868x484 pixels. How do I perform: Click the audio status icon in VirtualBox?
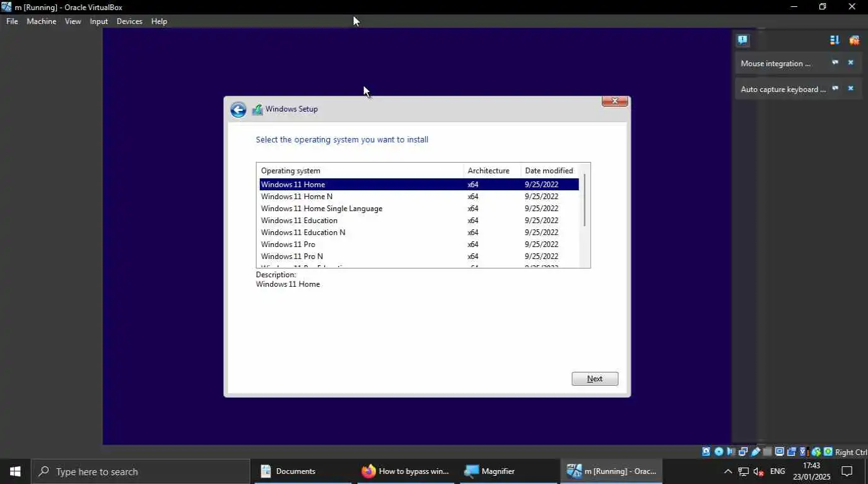click(730, 451)
